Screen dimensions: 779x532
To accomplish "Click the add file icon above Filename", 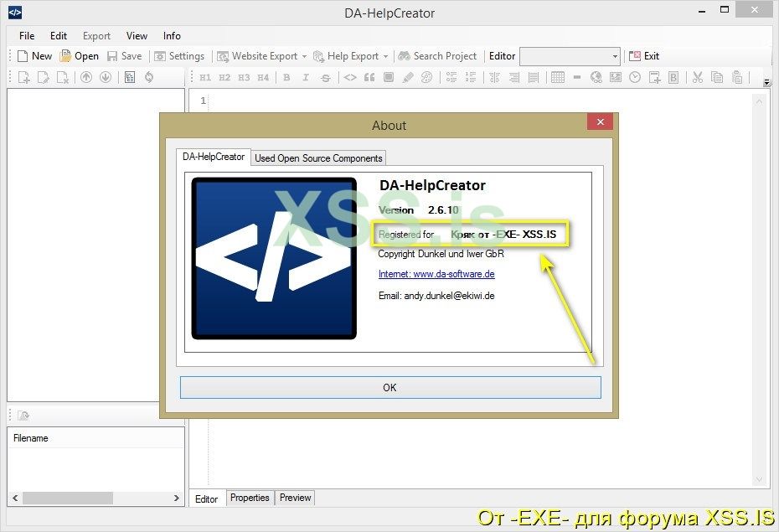I will pos(23,416).
